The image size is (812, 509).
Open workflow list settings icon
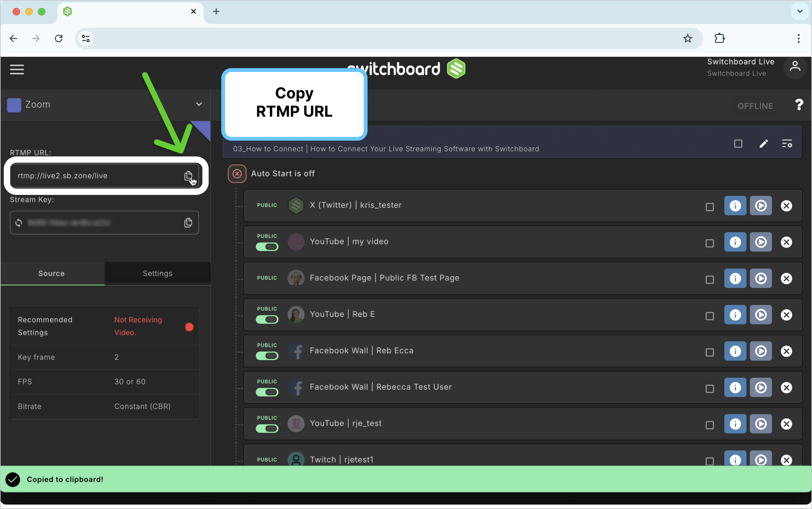[x=787, y=144]
